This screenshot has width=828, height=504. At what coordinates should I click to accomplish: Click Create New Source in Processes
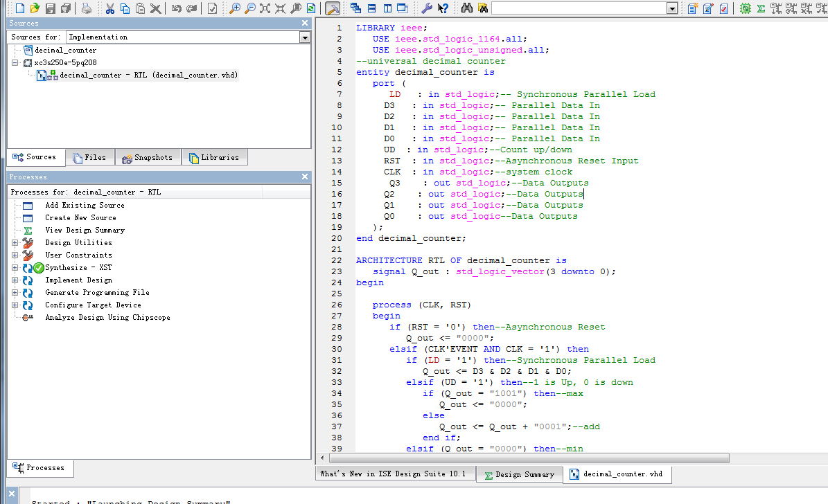point(80,218)
